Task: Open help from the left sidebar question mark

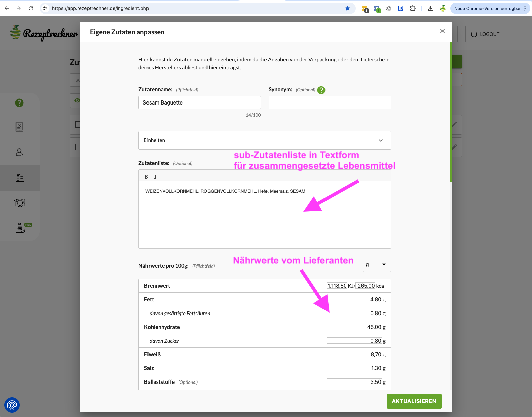Action: (19, 103)
